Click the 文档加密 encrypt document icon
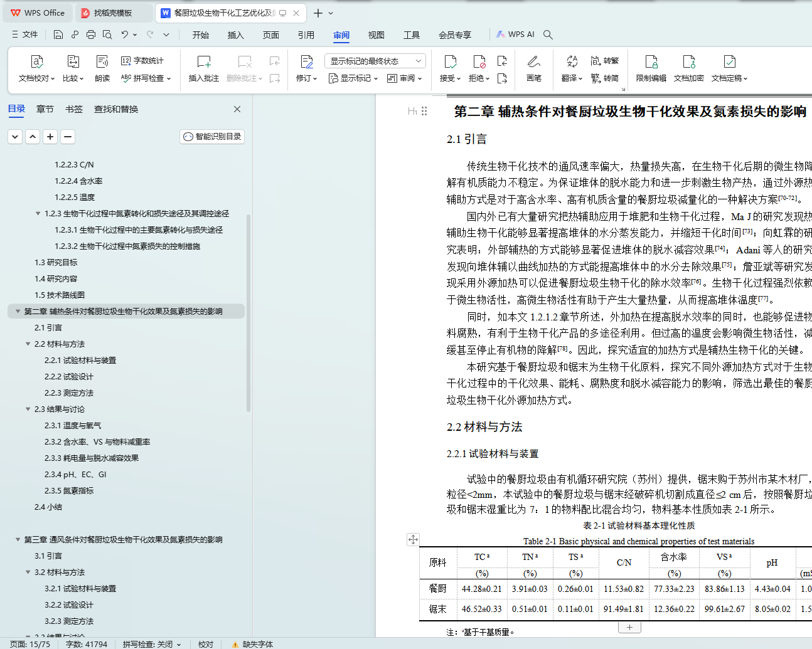The width and height of the screenshot is (812, 649). click(x=689, y=61)
